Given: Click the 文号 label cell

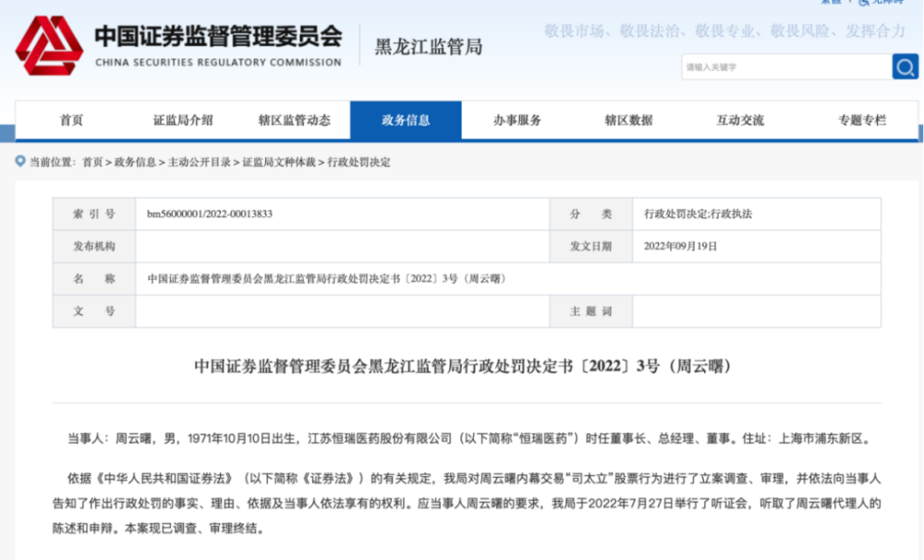Looking at the screenshot, I should (x=94, y=311).
